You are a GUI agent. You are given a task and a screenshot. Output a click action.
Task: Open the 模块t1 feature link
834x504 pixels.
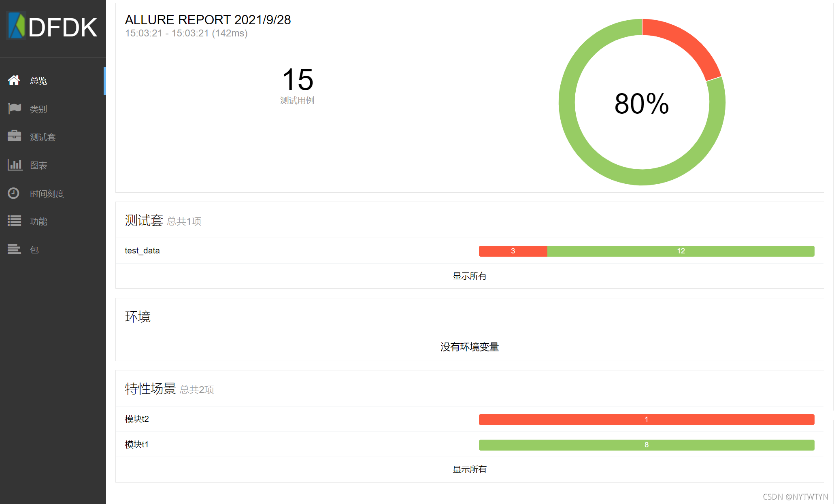pos(137,444)
